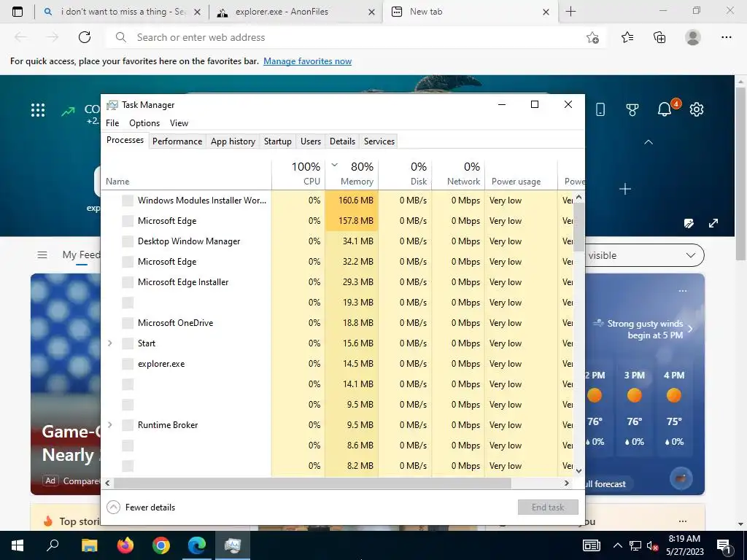Screen dimensions: 747x560
Task: Sort processes by Name column header
Action: 186,174
